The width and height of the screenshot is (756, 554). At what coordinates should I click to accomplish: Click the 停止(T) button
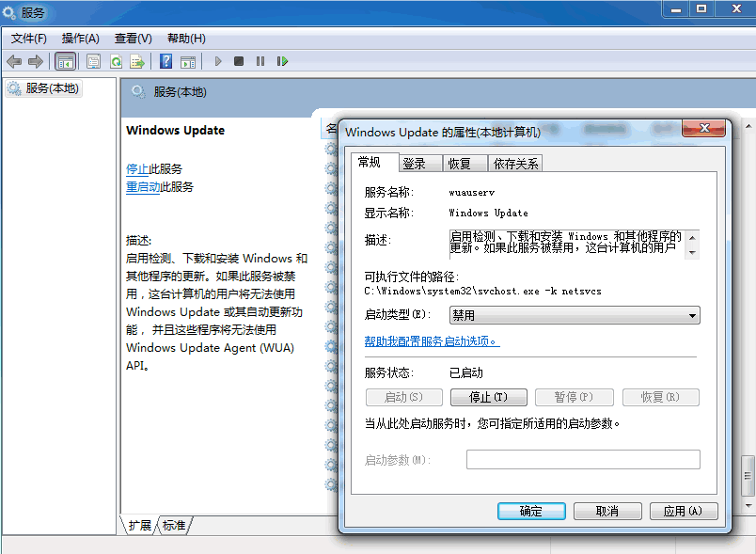pos(489,397)
